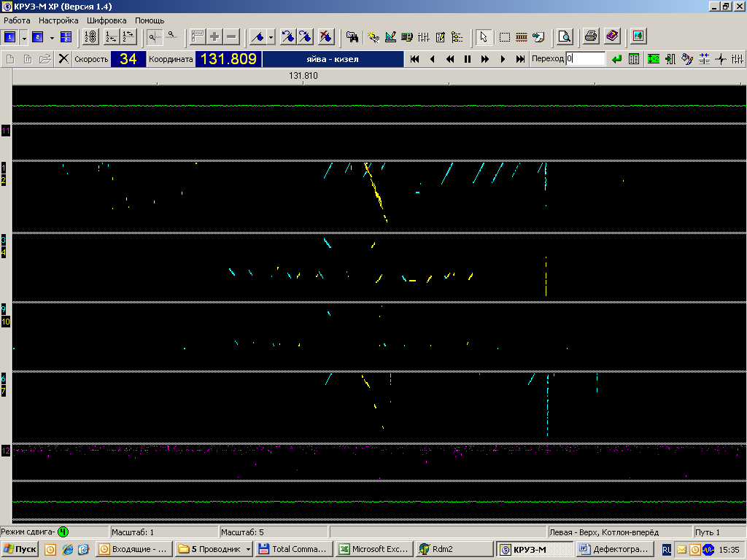Toggle the green channel indicator in status bar
The width and height of the screenshot is (747, 560).
(x=62, y=532)
